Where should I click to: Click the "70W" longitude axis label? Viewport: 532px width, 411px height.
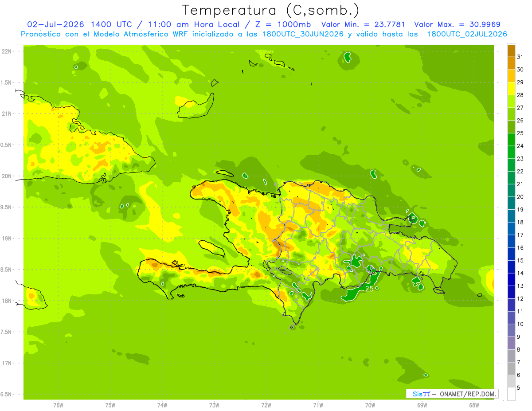pyautogui.click(x=370, y=405)
